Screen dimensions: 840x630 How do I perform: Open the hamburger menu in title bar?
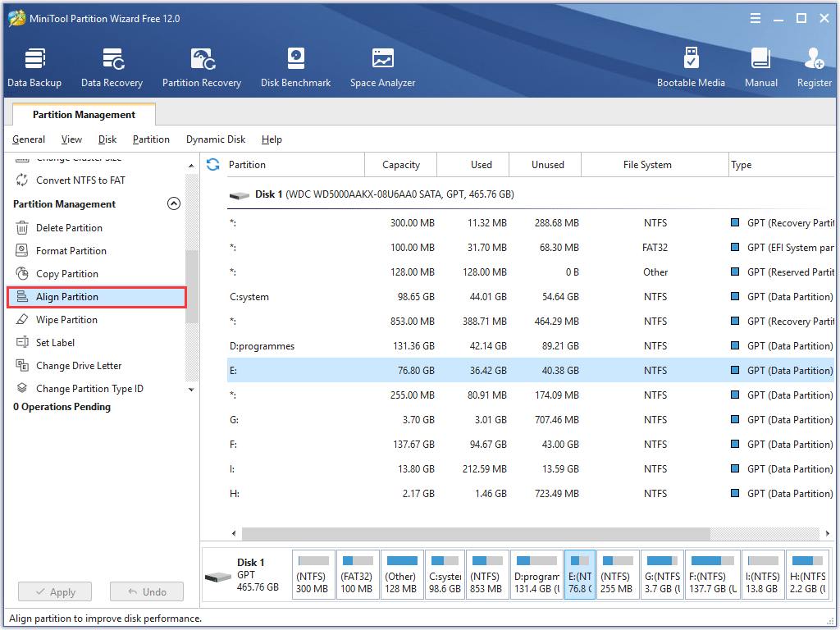756,18
